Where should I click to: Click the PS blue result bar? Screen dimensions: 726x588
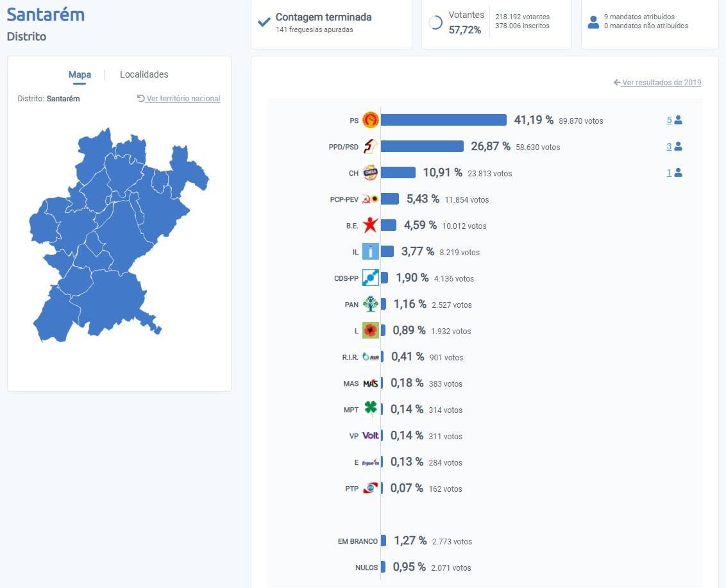pyautogui.click(x=443, y=120)
